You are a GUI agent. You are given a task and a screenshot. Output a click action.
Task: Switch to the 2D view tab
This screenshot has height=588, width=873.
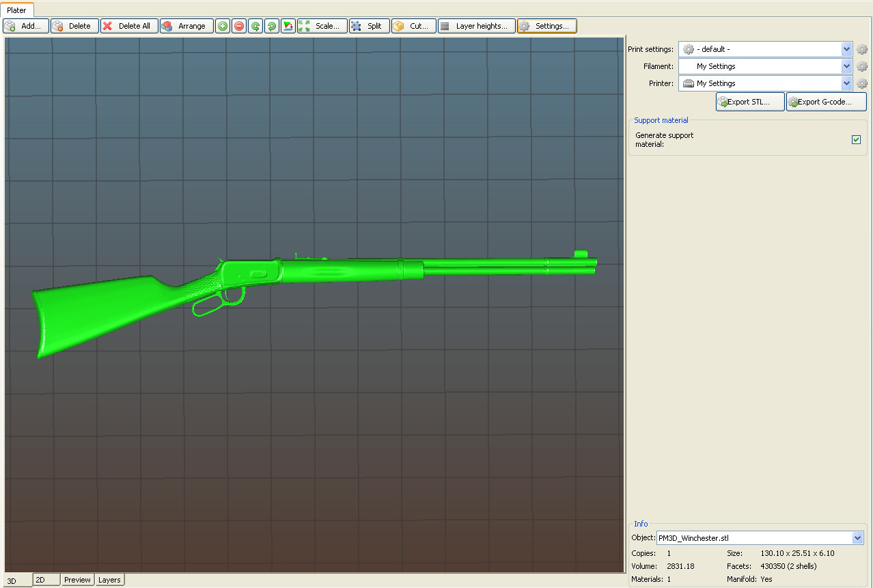coord(46,580)
